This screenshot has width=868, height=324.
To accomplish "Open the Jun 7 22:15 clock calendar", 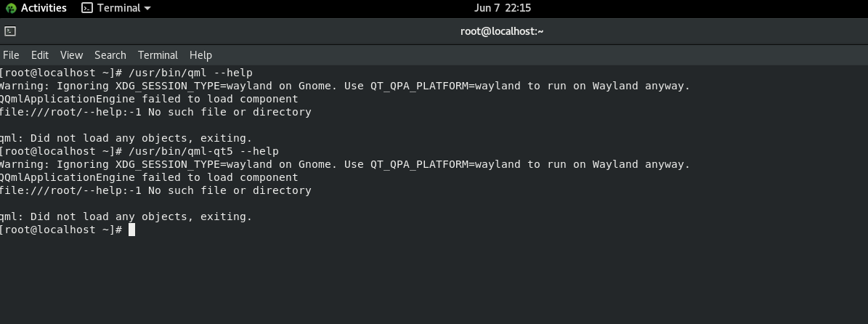I will (502, 8).
